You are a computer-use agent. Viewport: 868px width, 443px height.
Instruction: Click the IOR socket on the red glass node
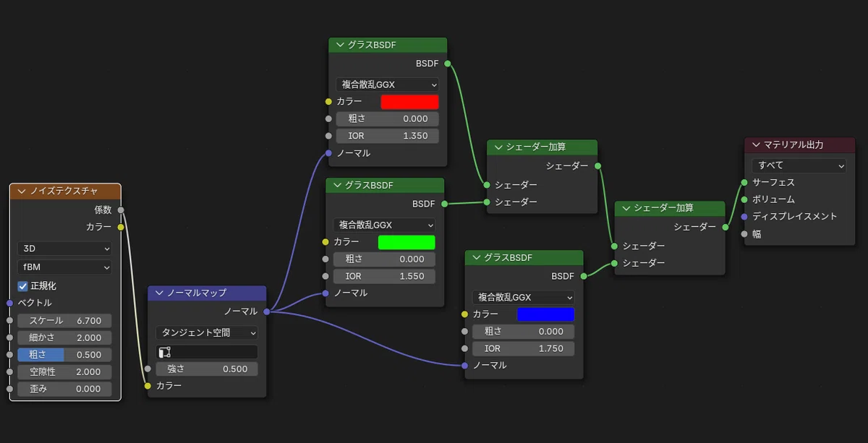(x=328, y=136)
